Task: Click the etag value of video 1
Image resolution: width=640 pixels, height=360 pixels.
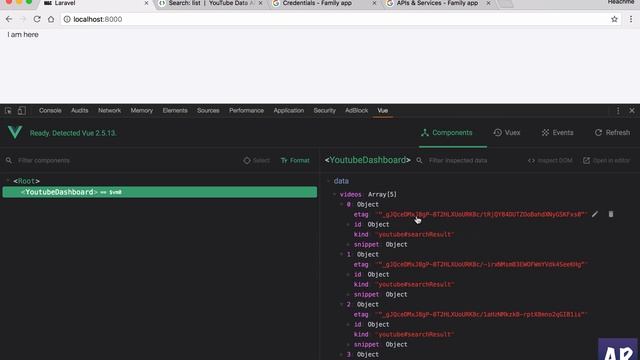Action: click(482, 264)
